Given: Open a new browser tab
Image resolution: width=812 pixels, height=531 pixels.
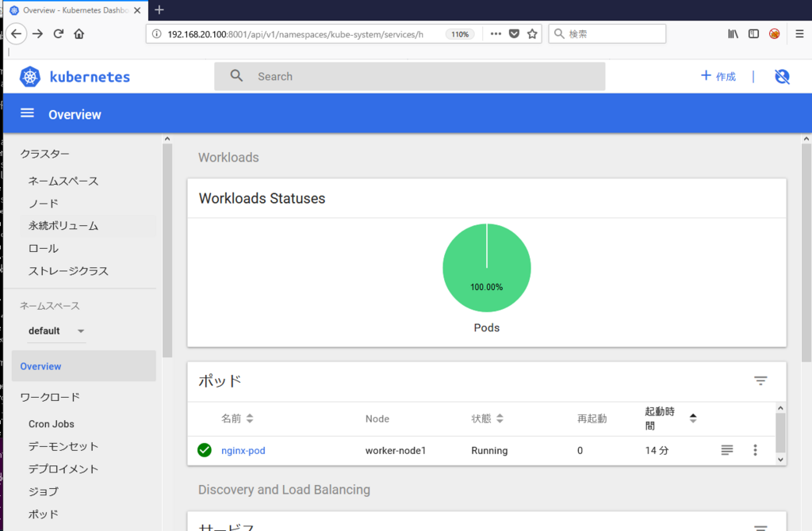Looking at the screenshot, I should [x=159, y=10].
